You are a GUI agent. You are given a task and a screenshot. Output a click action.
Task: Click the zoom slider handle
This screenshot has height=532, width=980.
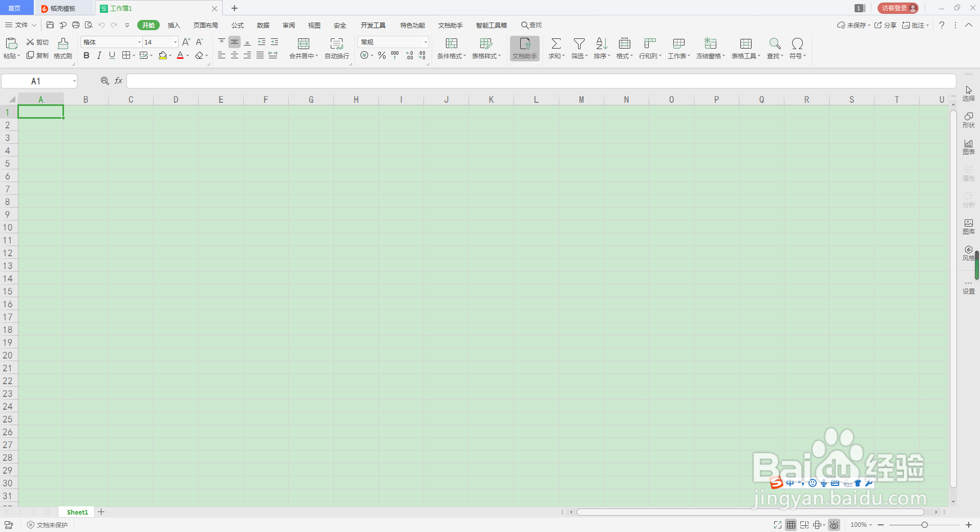(924, 525)
